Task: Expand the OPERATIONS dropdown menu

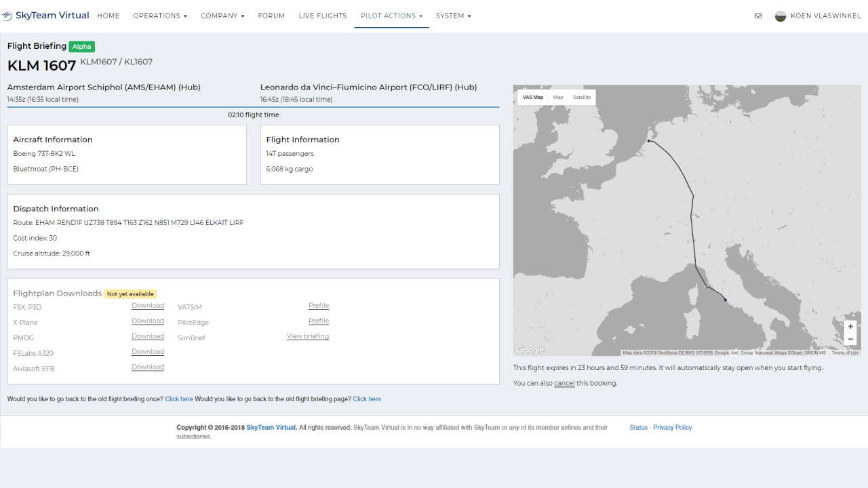Action: coord(160,16)
